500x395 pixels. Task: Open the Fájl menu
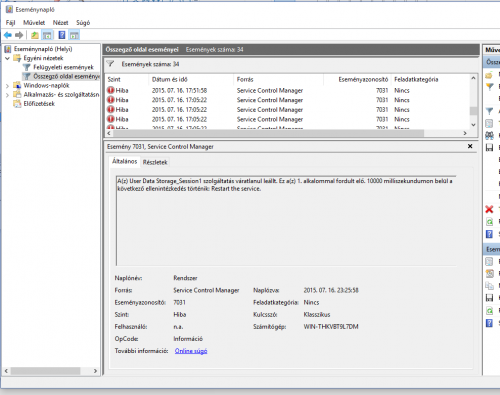coord(10,23)
